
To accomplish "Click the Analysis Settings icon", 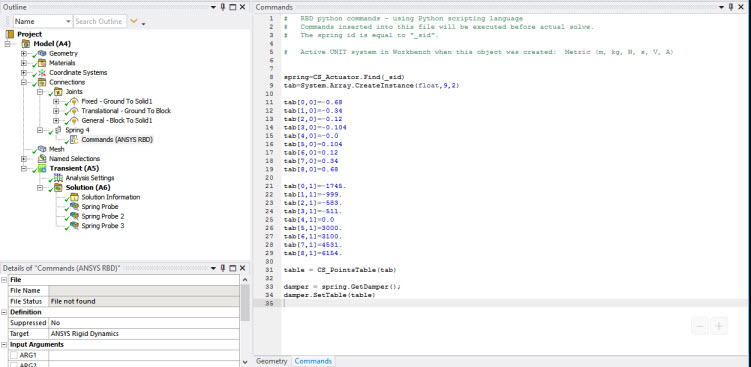I will click(58, 178).
